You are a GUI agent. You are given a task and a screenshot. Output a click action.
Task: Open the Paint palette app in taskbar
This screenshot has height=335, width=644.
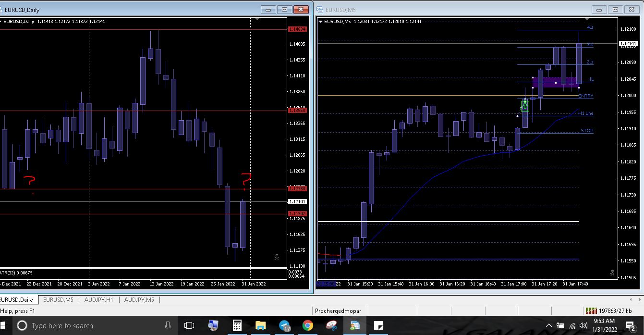tap(331, 325)
